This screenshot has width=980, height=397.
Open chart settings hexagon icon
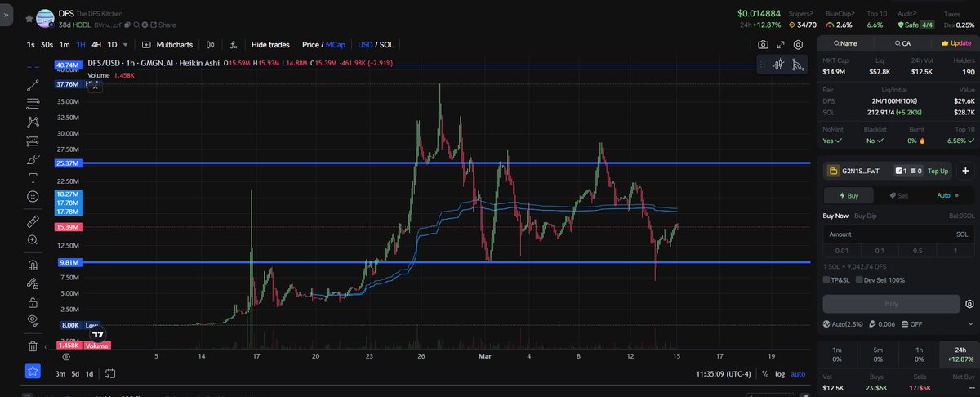[x=798, y=45]
